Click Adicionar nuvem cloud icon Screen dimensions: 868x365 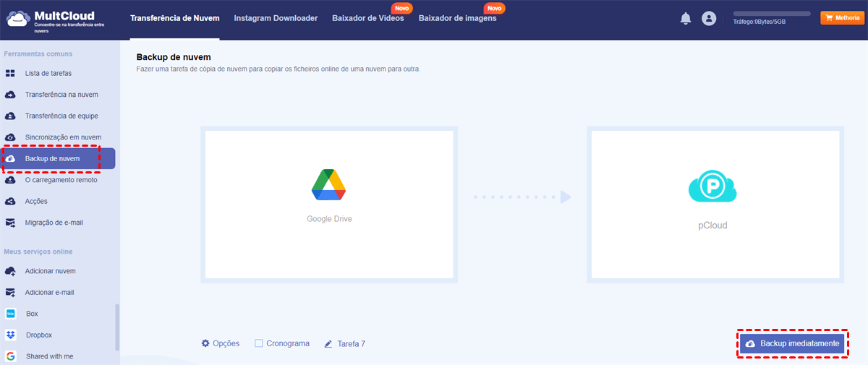10,271
